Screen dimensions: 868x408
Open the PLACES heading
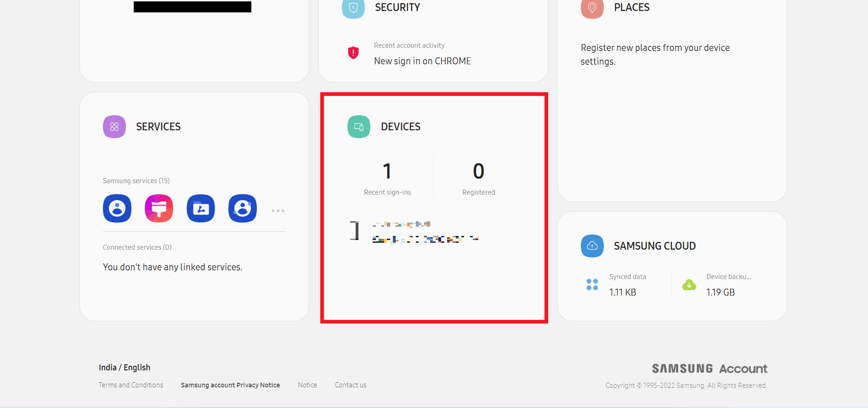[x=632, y=7]
